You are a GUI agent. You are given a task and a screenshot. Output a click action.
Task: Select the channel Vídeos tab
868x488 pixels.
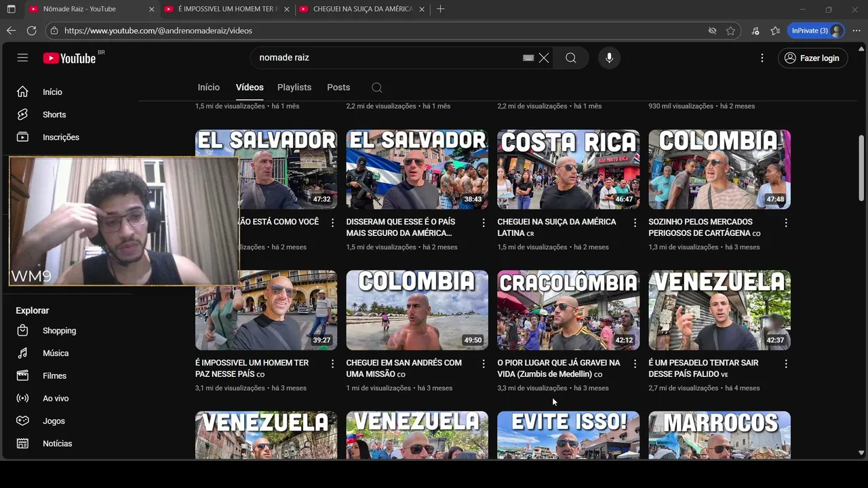250,87
